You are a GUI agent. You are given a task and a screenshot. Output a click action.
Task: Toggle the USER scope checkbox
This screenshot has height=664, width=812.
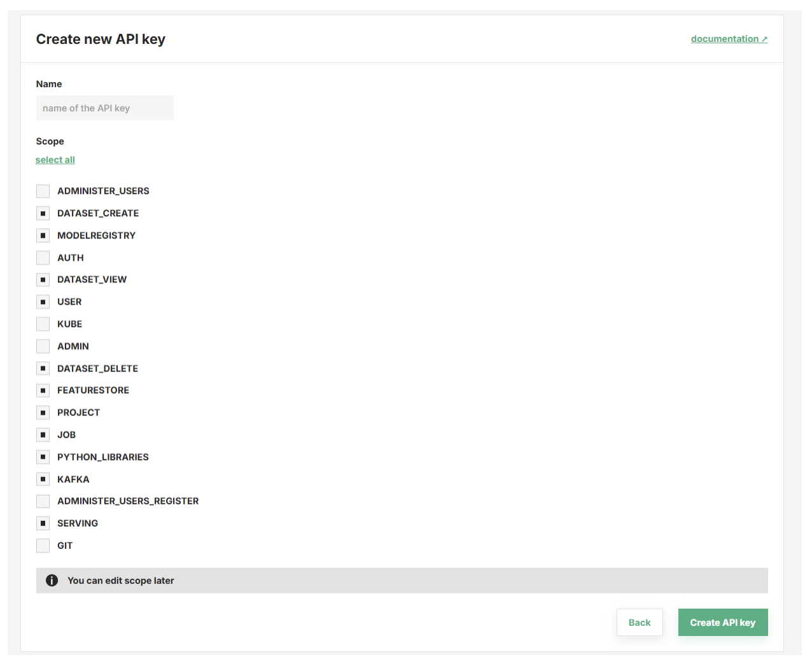[43, 301]
